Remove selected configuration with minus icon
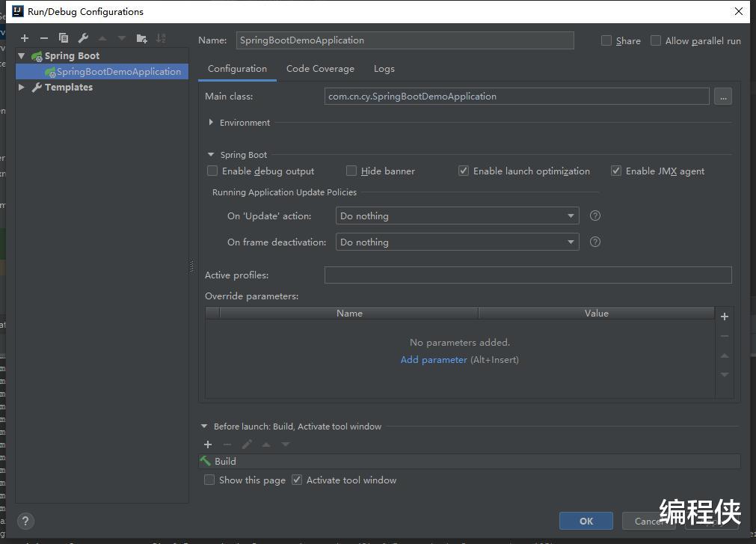The image size is (756, 544). coord(44,38)
